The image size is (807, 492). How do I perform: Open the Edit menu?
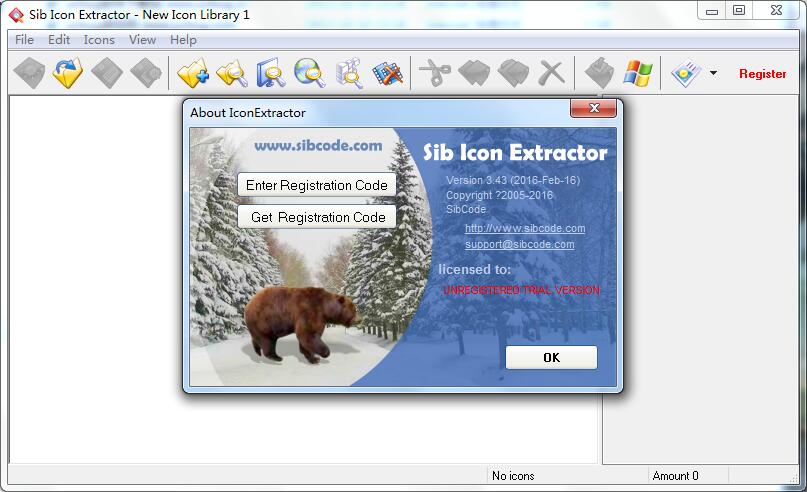coord(59,40)
